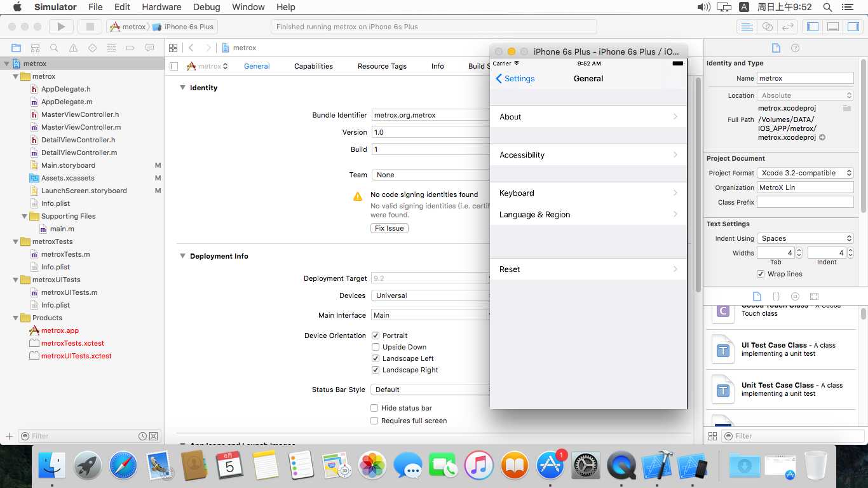This screenshot has width=868, height=488.
Task: Open the metrox target selector popup
Action: 207,66
